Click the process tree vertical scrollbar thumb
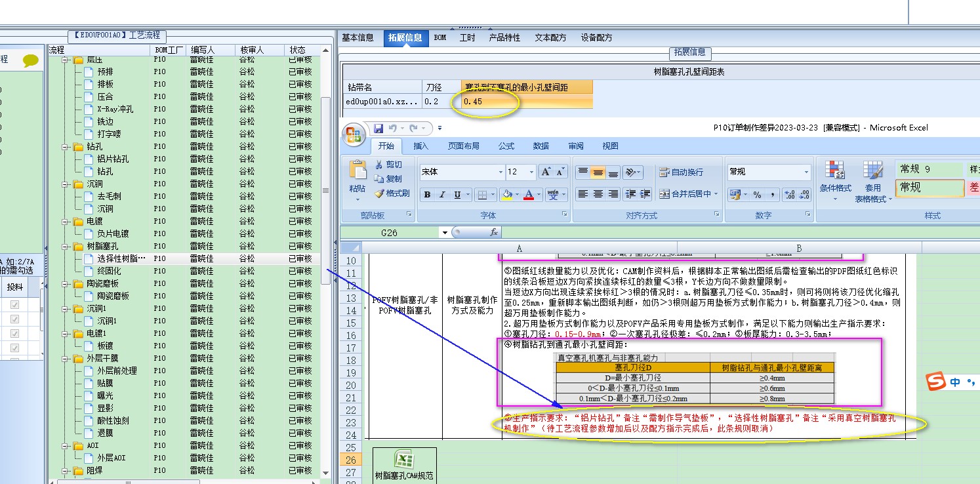Image resolution: width=980 pixels, height=484 pixels. click(325, 191)
